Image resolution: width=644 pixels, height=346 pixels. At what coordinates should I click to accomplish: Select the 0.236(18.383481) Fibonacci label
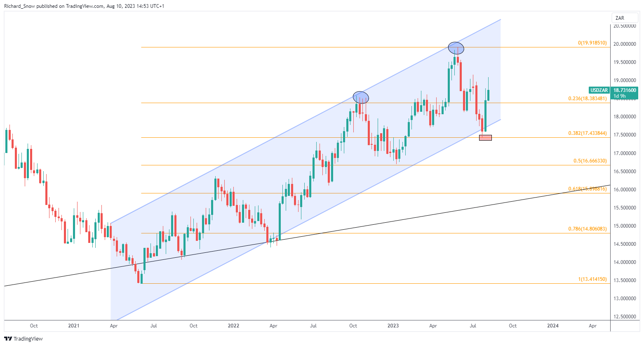pos(588,99)
